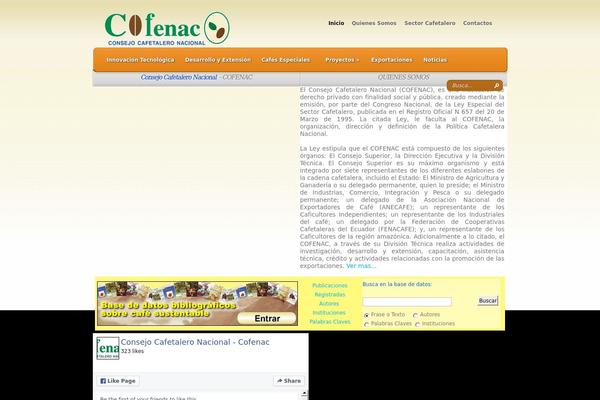Open the Registradas link
600x400 pixels.
[x=329, y=294]
